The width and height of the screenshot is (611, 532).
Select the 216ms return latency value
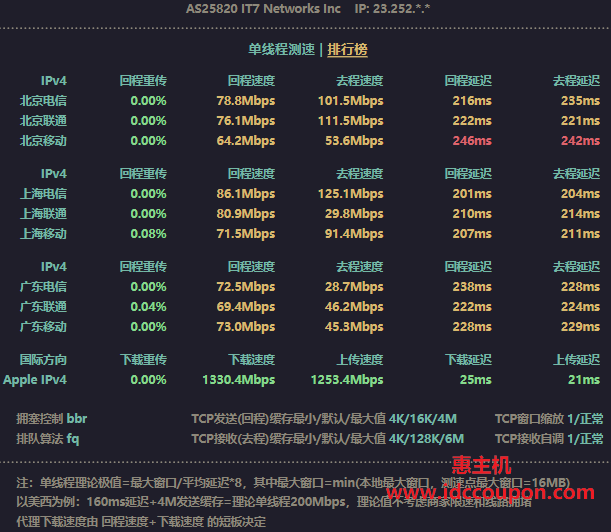472,101
